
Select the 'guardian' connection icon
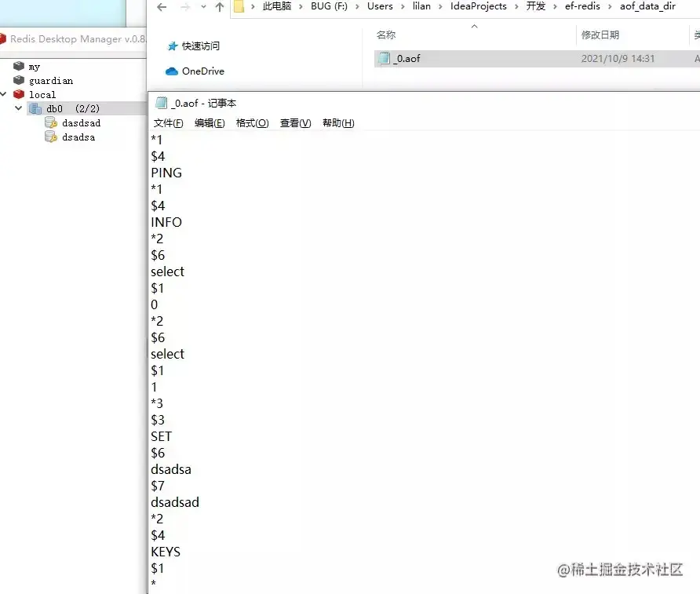point(20,80)
